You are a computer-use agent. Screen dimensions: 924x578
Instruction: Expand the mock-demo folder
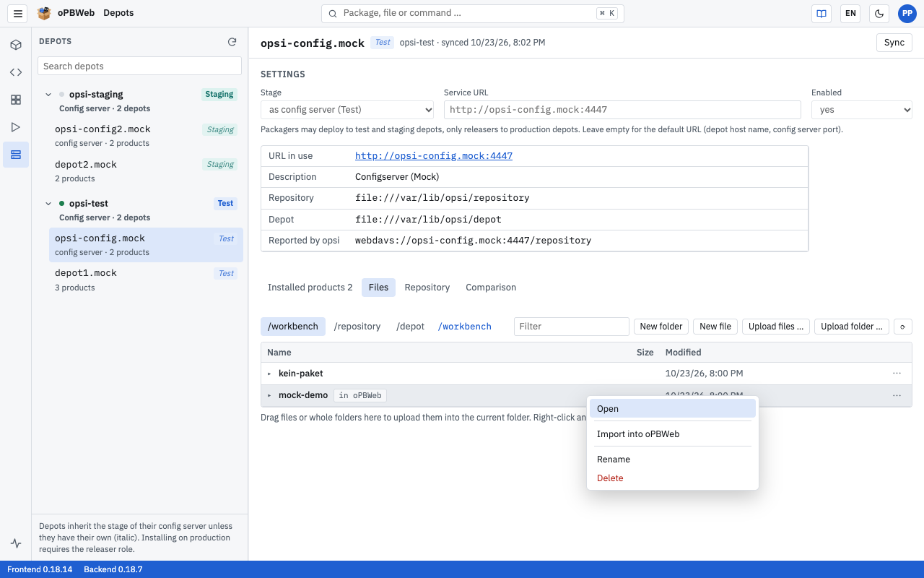(x=269, y=395)
